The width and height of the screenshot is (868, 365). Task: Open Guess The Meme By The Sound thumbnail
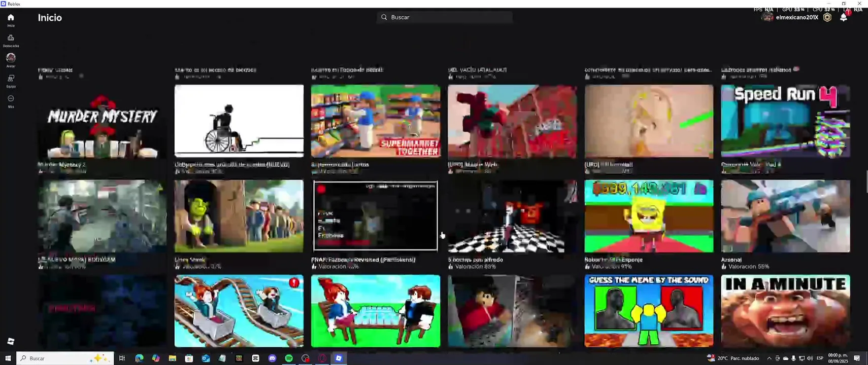649,311
